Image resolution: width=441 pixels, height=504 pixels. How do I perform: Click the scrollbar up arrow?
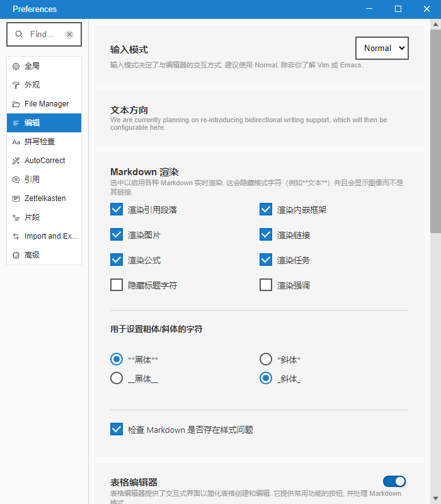pos(435,24)
